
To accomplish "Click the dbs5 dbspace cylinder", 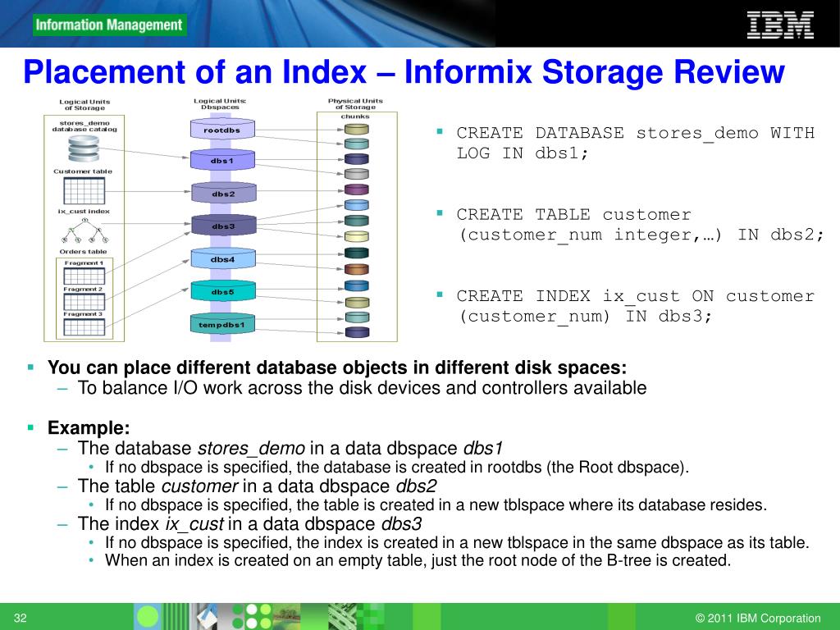I will click(x=222, y=291).
